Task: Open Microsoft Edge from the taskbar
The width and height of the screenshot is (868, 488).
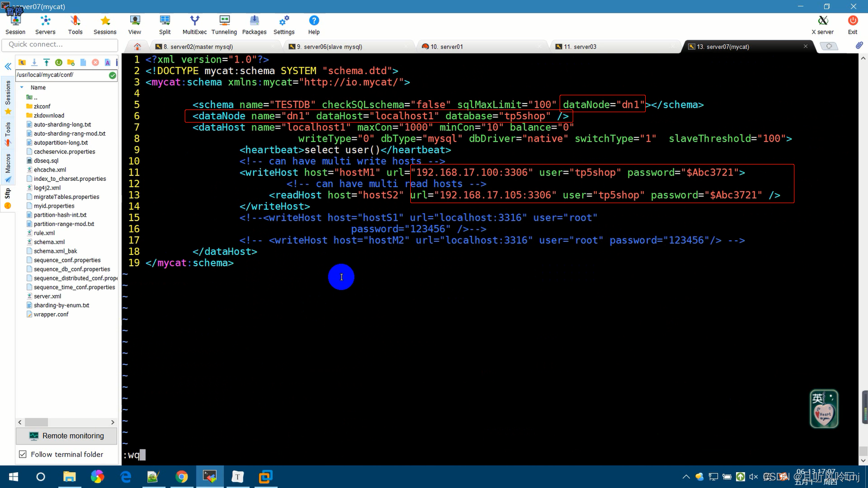Action: [126, 477]
